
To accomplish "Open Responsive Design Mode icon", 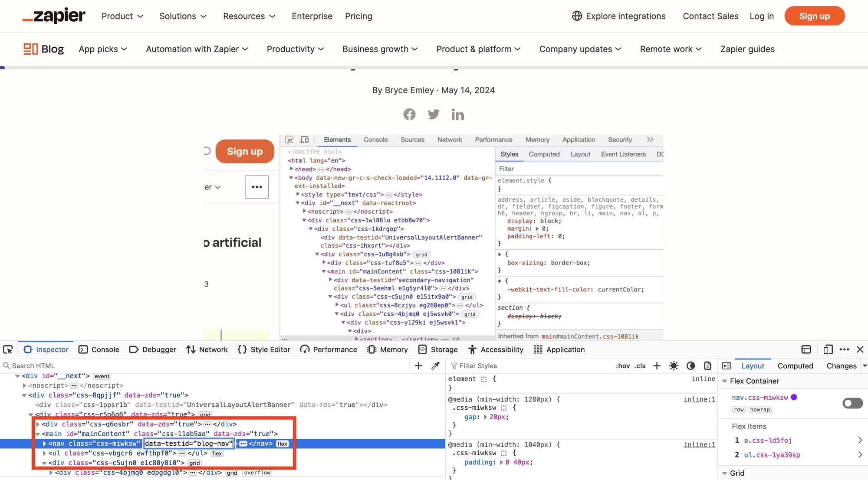I will (828, 349).
